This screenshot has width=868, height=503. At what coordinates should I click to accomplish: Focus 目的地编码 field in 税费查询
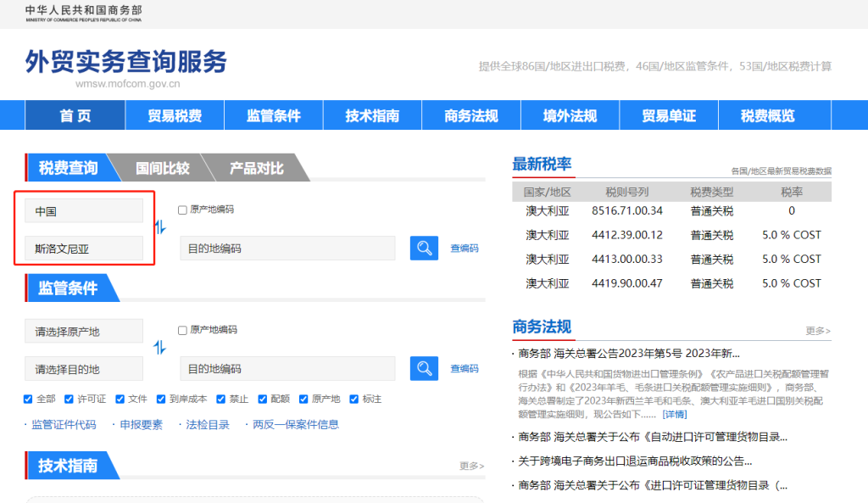click(x=288, y=249)
